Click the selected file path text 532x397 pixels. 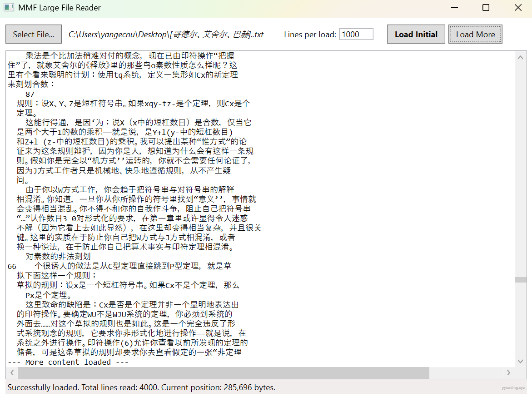click(166, 34)
